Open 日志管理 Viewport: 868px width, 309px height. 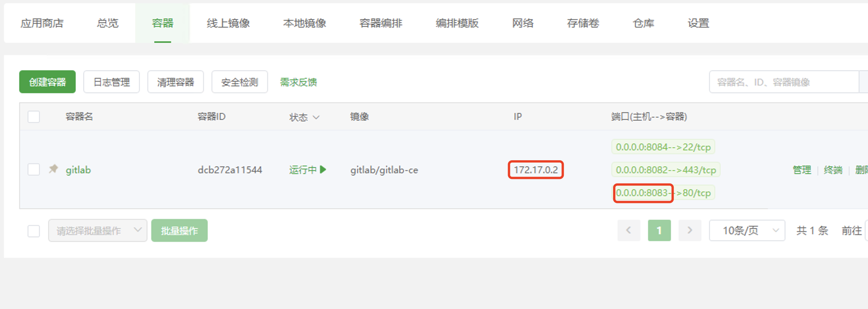111,82
